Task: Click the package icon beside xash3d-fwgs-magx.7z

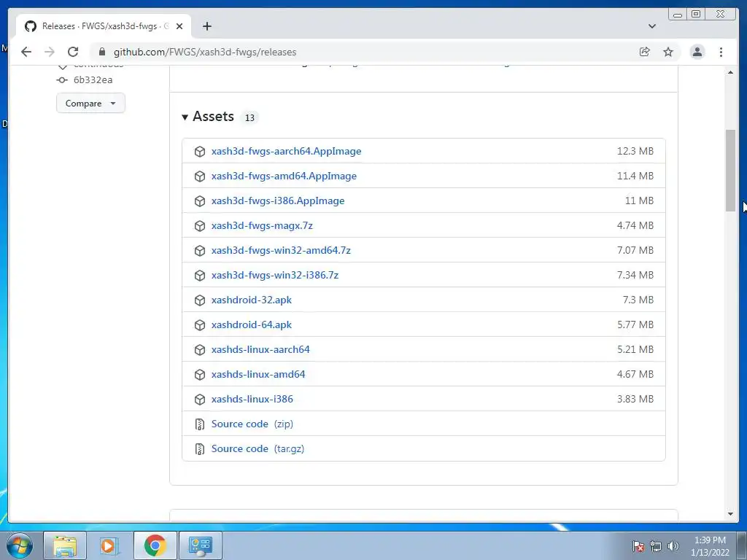Action: tap(200, 226)
